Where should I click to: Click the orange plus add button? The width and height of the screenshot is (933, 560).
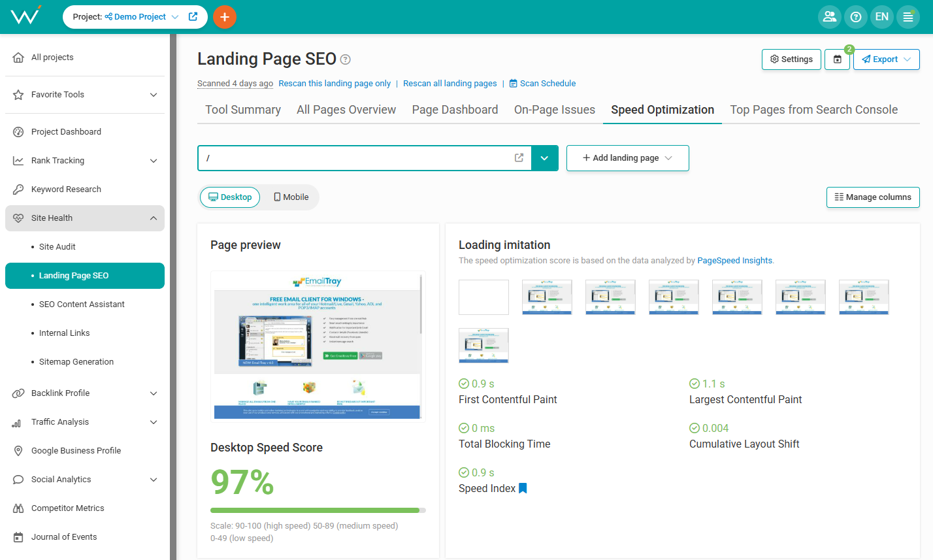click(x=225, y=17)
